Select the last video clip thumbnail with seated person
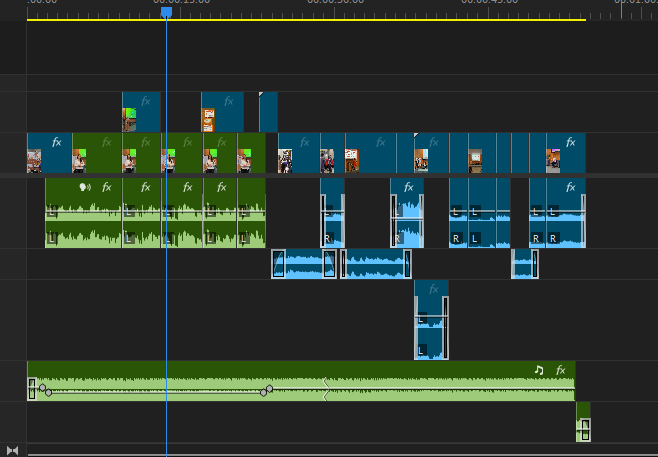Viewport: 658px width, 457px height. [553, 161]
